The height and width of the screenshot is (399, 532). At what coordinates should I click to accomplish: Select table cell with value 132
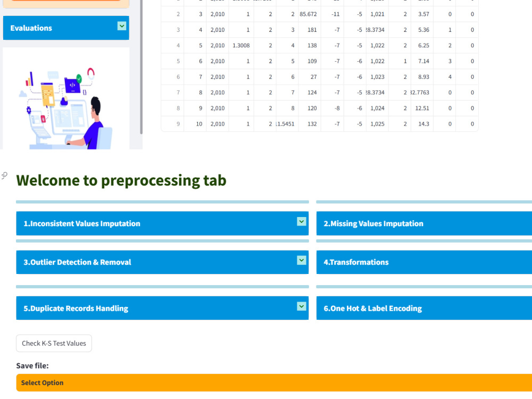(310, 124)
